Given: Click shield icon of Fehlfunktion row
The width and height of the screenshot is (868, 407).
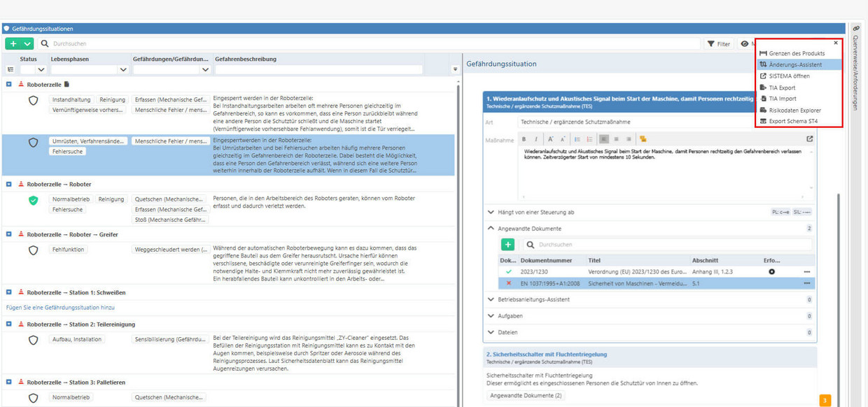Looking at the screenshot, I should tap(33, 250).
